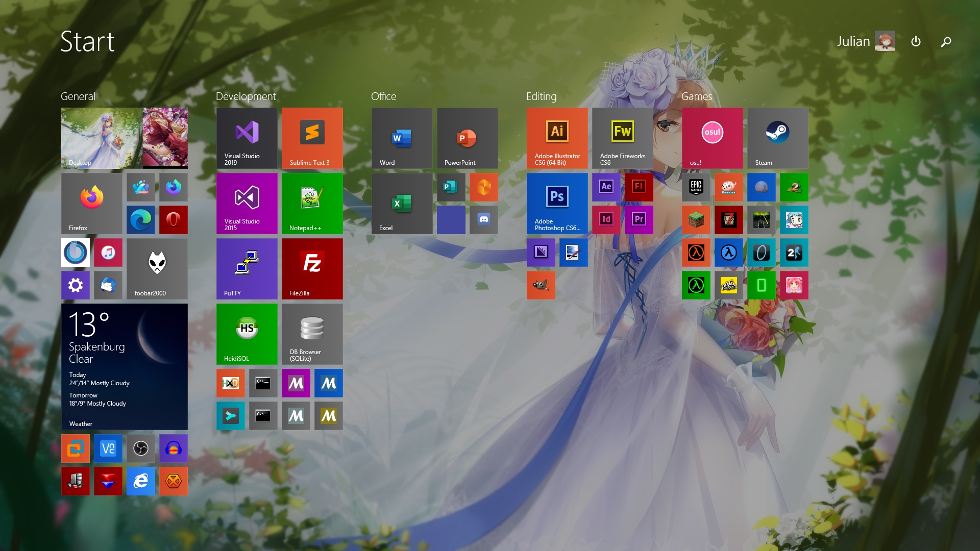Launch Adobe Media Encoder tile
980x551 pixels.
(541, 253)
